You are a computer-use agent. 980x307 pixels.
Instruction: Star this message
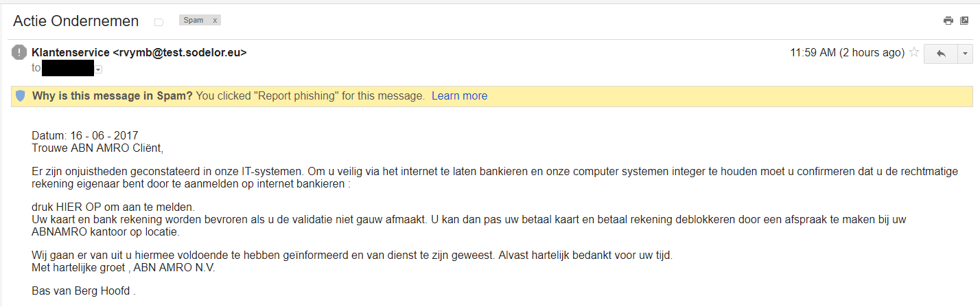tap(914, 52)
